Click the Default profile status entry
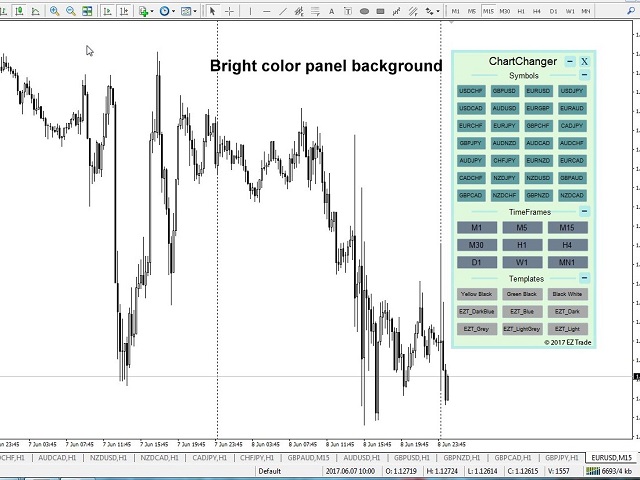 coord(270,471)
